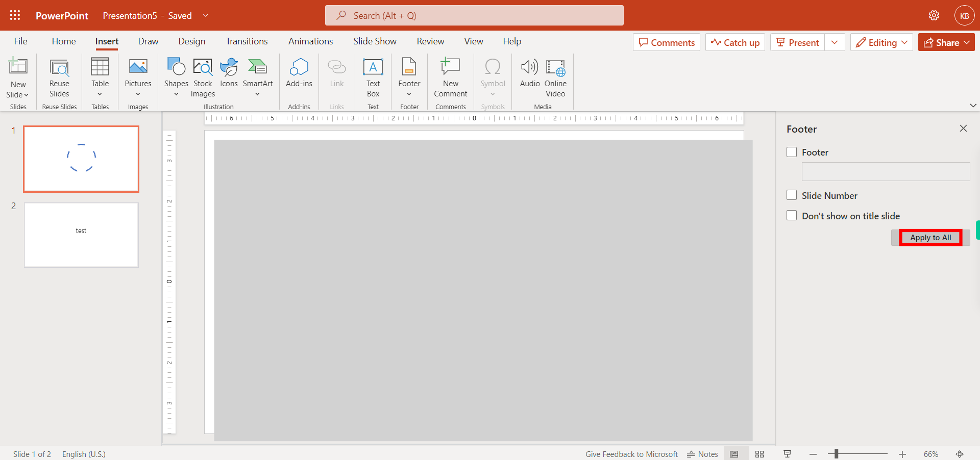Expand the SmartArt dropdown arrow

257,94
